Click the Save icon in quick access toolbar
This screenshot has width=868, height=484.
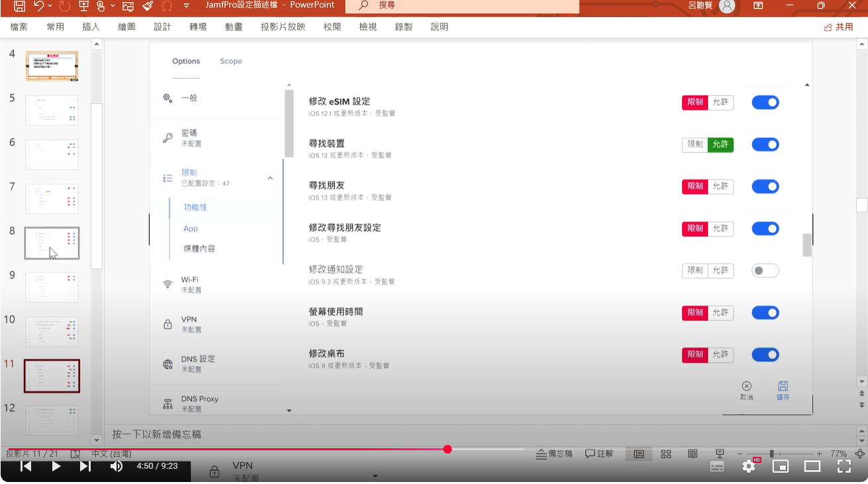pos(19,6)
